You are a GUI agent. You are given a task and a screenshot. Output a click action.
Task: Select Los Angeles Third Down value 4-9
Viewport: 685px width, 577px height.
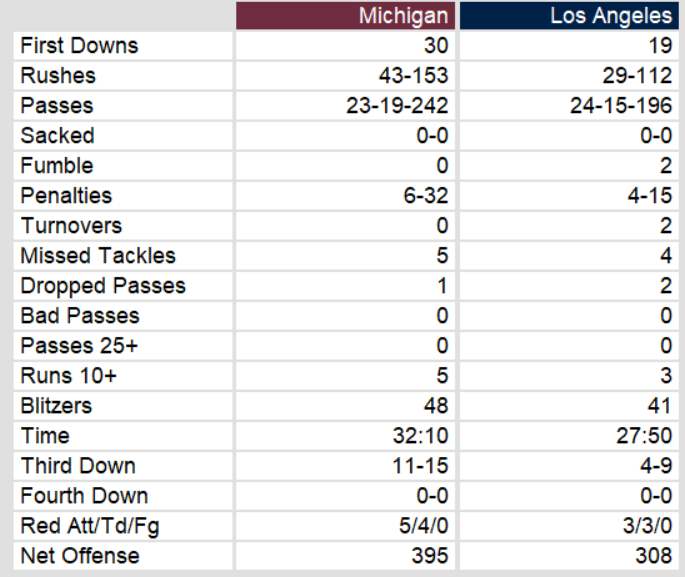pyautogui.click(x=653, y=466)
